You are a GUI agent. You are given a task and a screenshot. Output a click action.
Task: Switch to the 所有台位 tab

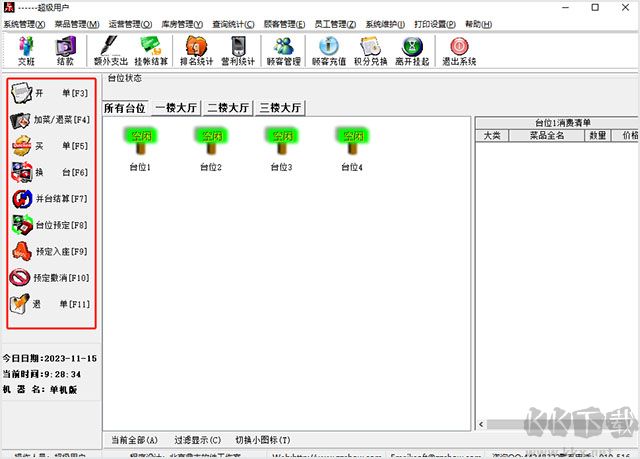point(125,108)
